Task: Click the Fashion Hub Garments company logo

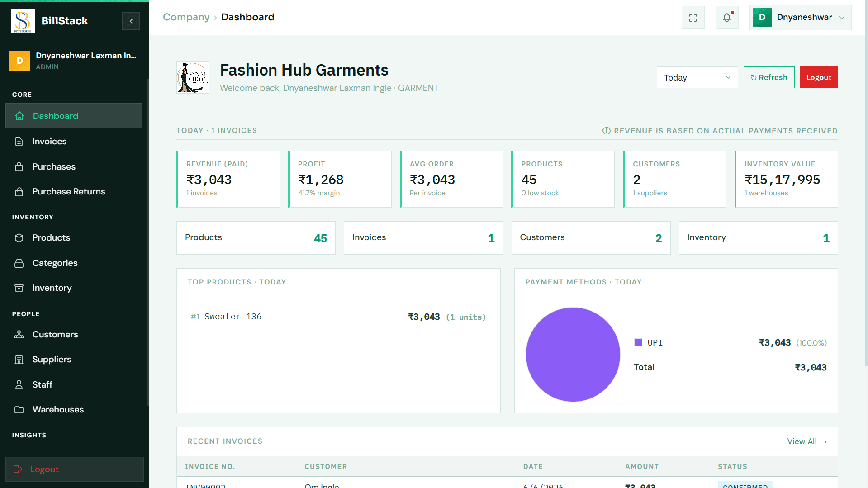Action: click(193, 77)
